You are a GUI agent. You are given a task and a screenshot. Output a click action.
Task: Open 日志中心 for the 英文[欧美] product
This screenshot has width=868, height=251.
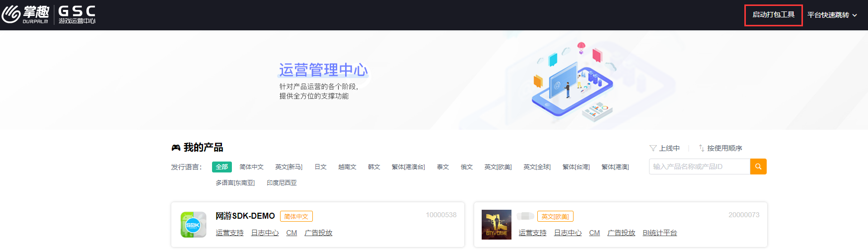point(568,233)
